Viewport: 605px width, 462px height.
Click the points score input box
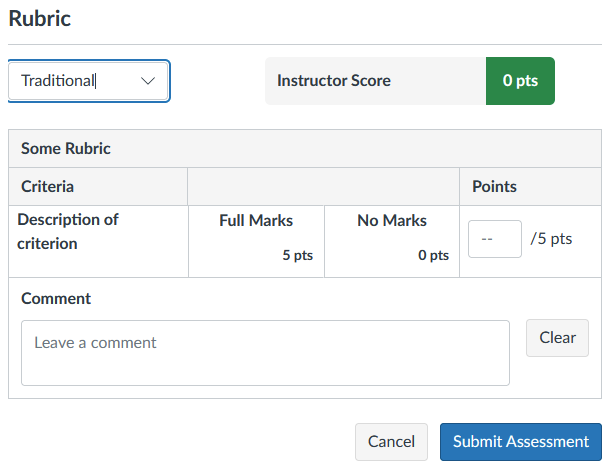pyautogui.click(x=494, y=239)
